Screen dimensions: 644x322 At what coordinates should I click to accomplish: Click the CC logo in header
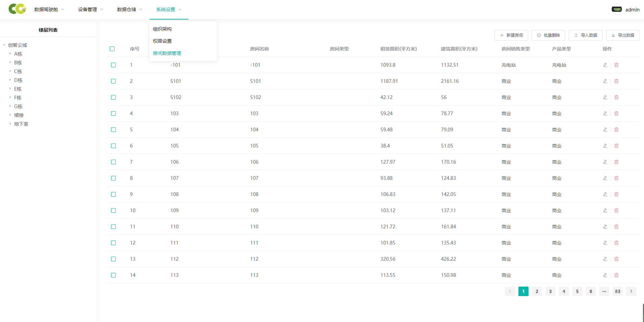[x=17, y=9]
